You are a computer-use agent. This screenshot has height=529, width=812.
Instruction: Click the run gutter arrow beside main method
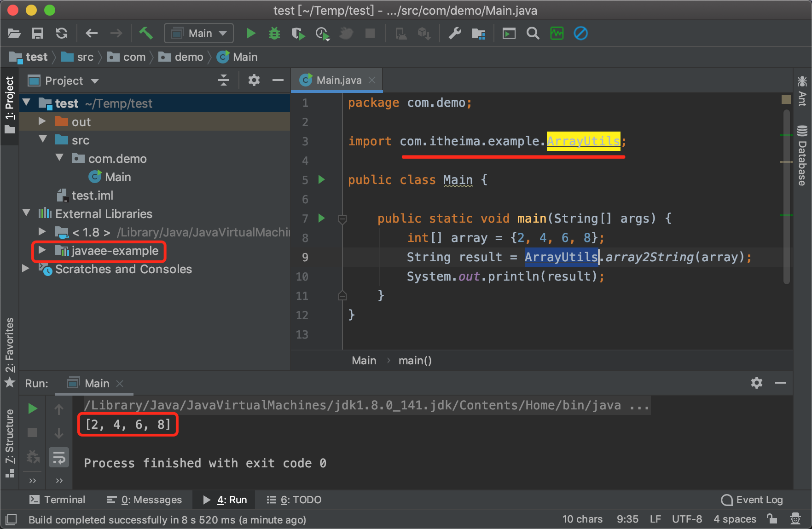[x=322, y=218]
